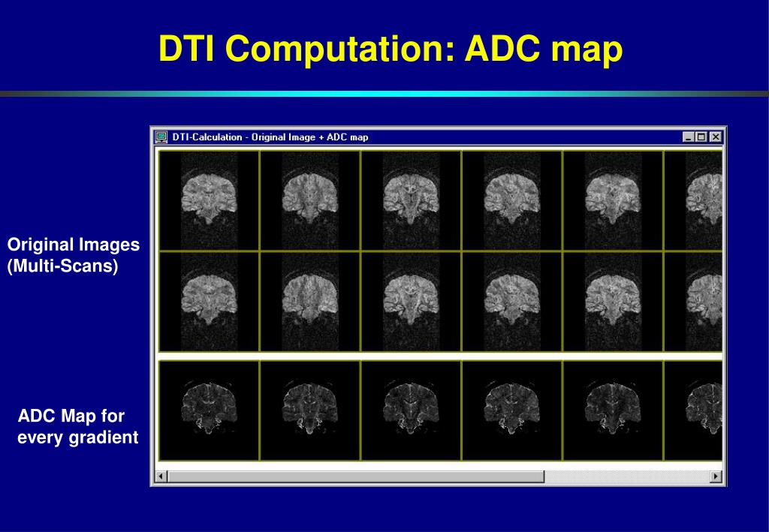
Task: Select second original scan in top row
Action: tap(310, 200)
